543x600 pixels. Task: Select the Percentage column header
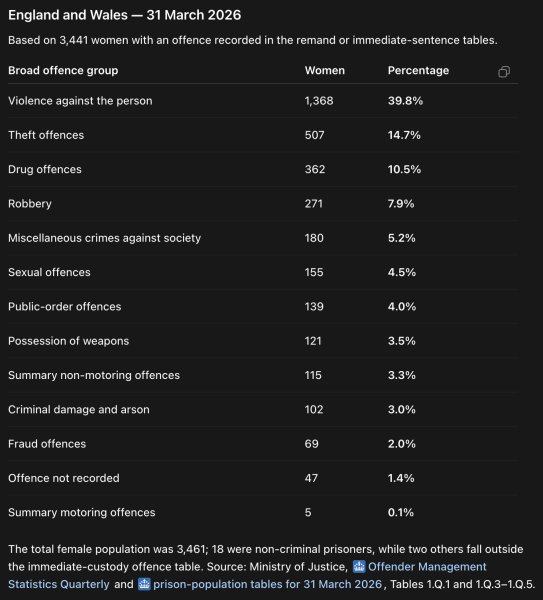pos(418,70)
